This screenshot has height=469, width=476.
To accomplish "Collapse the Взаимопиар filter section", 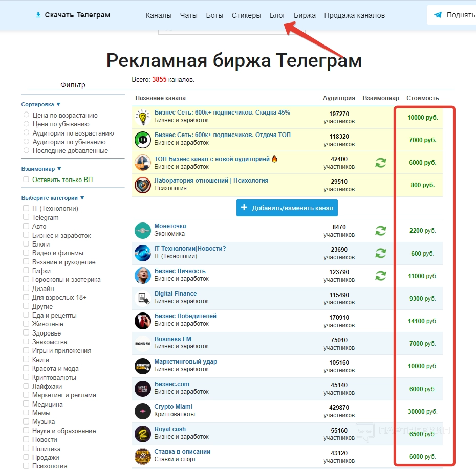I will point(41,169).
